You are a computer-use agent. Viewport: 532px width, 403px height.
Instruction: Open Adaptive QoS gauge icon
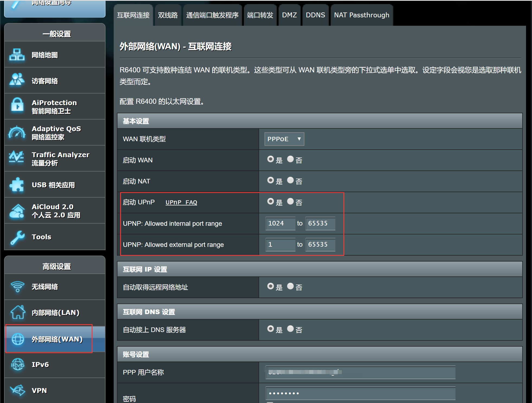(x=17, y=133)
